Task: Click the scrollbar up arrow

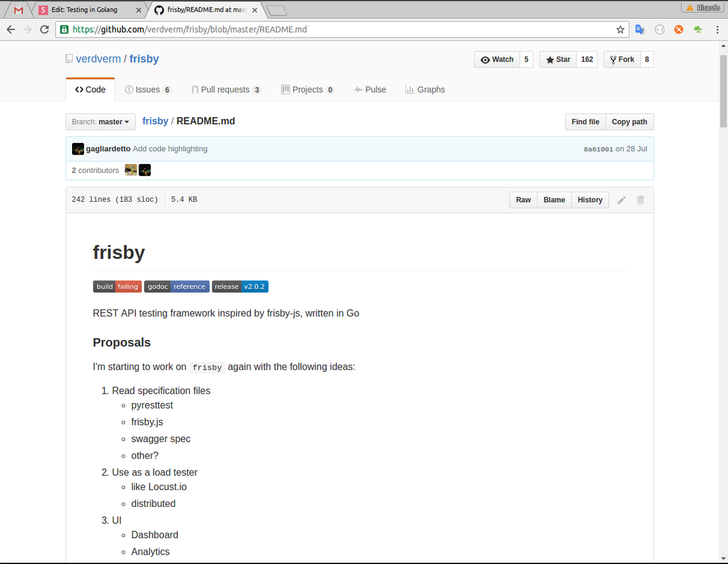Action: coord(724,46)
